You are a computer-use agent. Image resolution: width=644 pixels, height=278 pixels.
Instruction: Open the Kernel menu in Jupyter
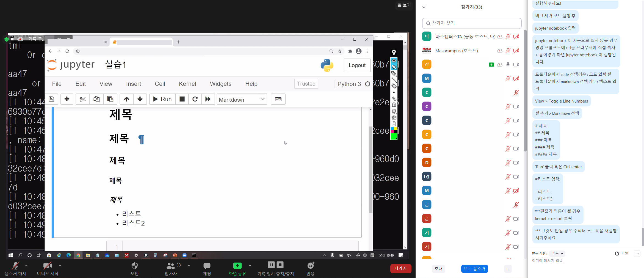click(187, 84)
